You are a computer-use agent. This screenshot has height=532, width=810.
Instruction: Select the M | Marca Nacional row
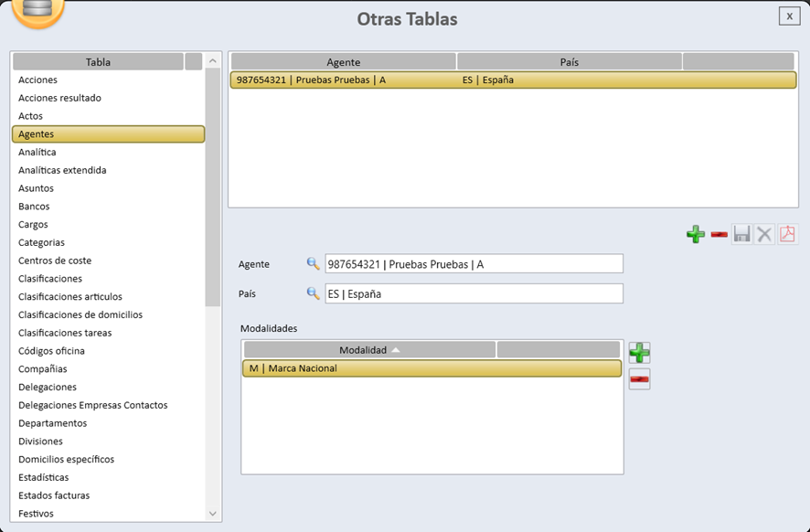point(432,368)
